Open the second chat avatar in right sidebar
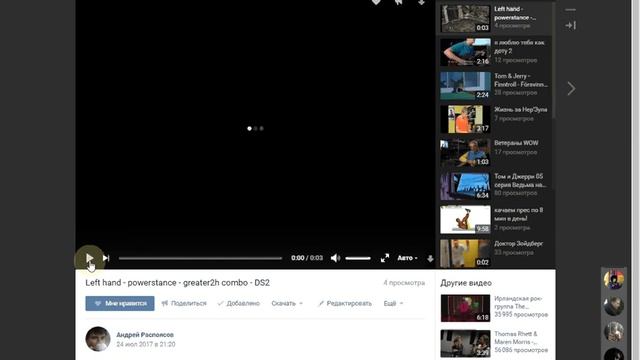Viewport: 640px width, 360px height. pyautogui.click(x=614, y=306)
